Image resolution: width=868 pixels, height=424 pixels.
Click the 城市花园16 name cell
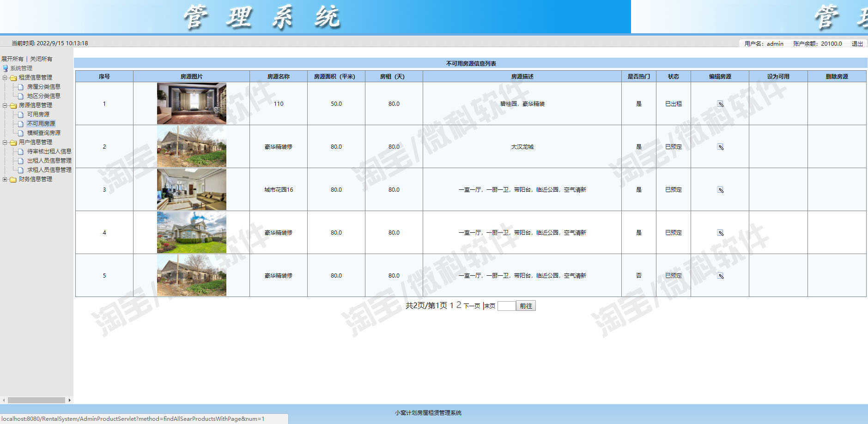coord(279,190)
